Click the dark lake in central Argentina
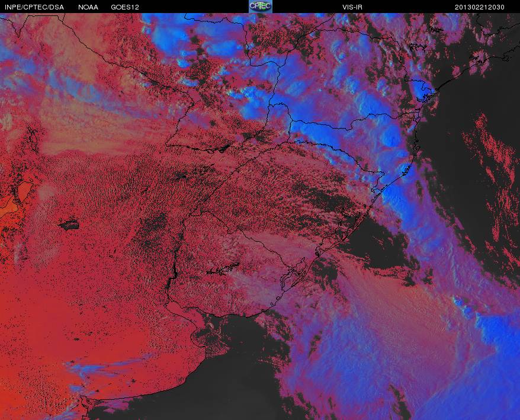Screen dimensions: 520x420 (69, 225)
